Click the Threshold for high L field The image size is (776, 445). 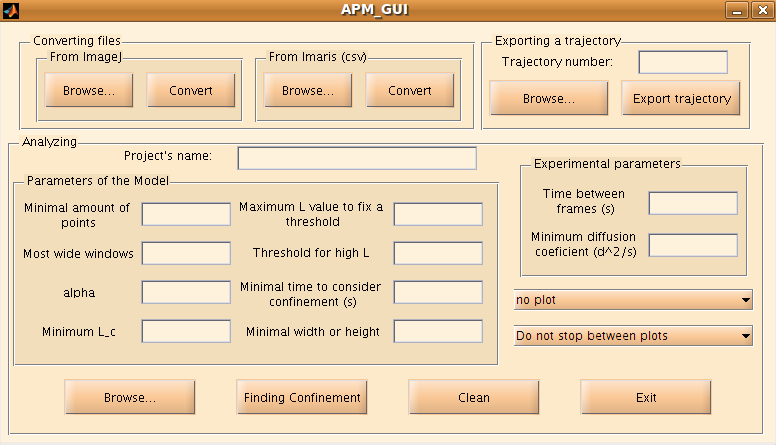pyautogui.click(x=438, y=253)
